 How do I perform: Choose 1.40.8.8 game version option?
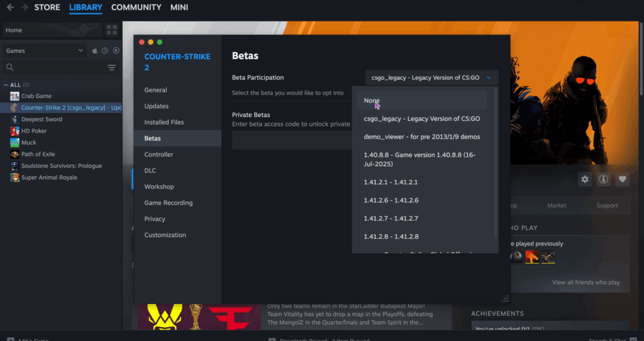(x=422, y=159)
